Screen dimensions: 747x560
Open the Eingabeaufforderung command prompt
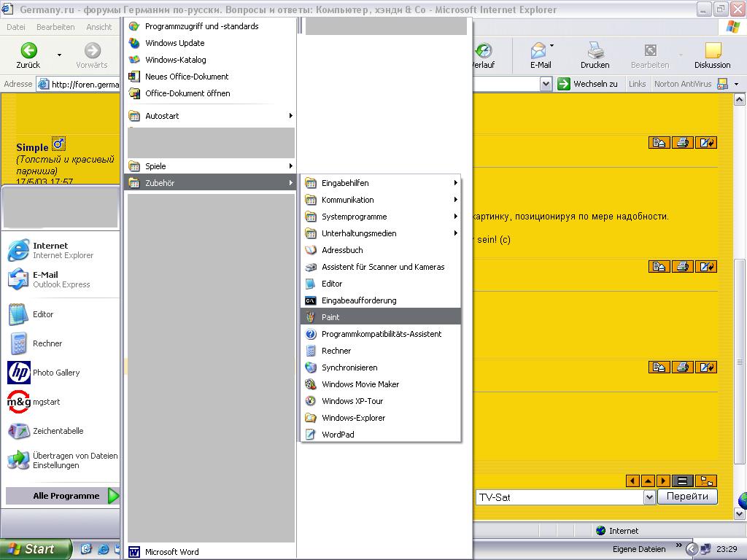(358, 300)
